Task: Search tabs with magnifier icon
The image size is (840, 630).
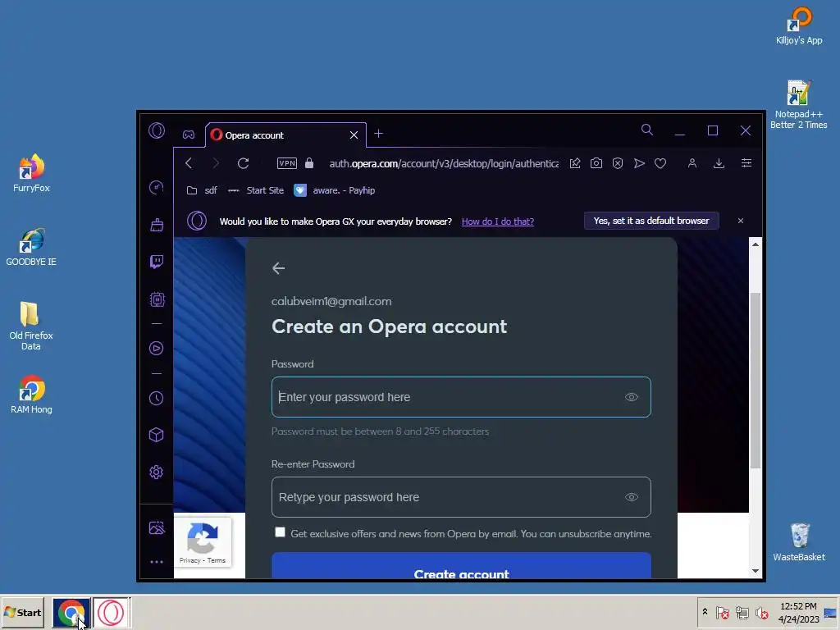Action: 647,130
